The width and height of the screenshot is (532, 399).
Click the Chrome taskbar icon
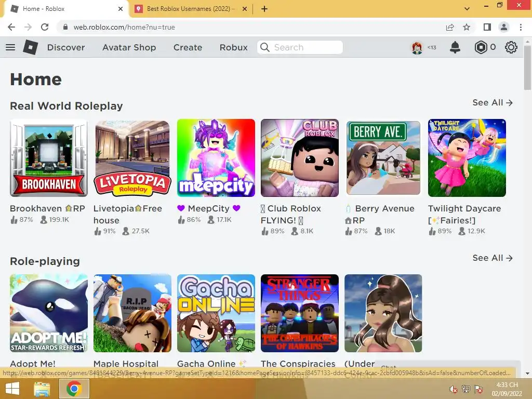coord(74,389)
